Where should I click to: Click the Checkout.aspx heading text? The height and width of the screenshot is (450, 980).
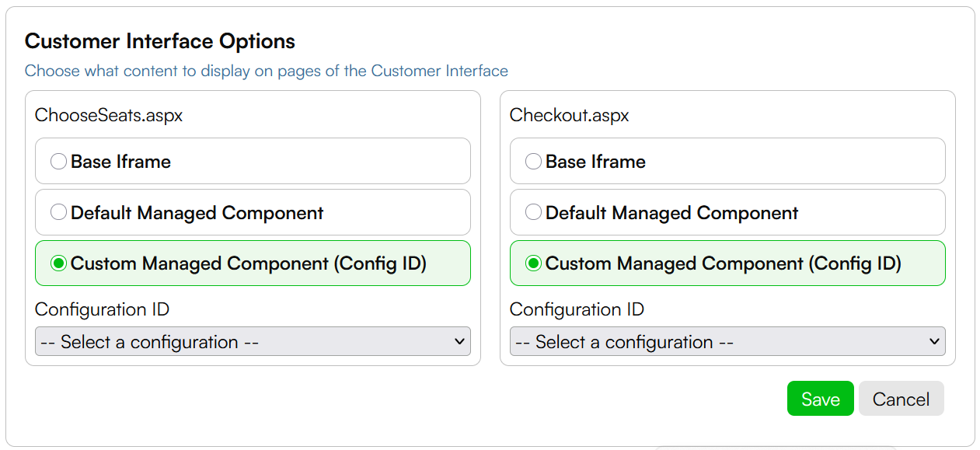coord(569,116)
